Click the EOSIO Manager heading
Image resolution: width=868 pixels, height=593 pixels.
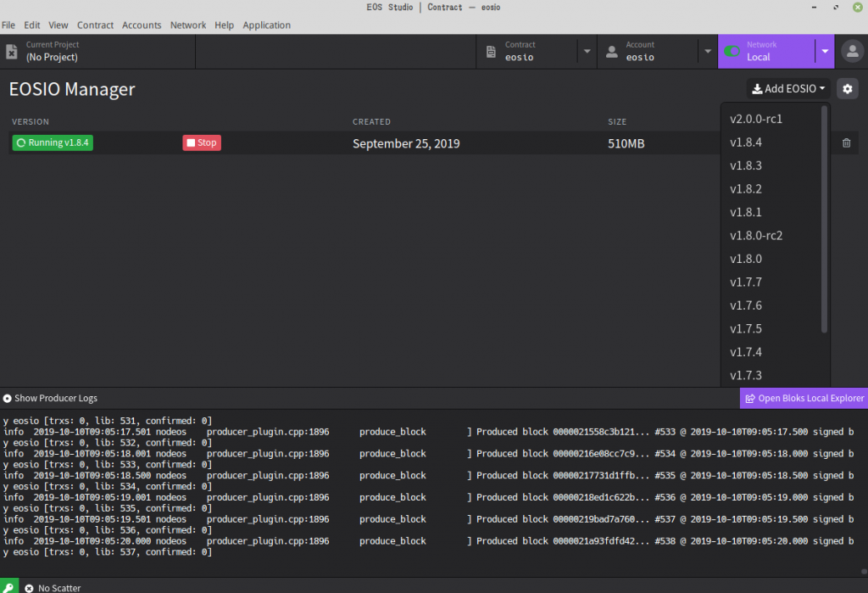(72, 89)
